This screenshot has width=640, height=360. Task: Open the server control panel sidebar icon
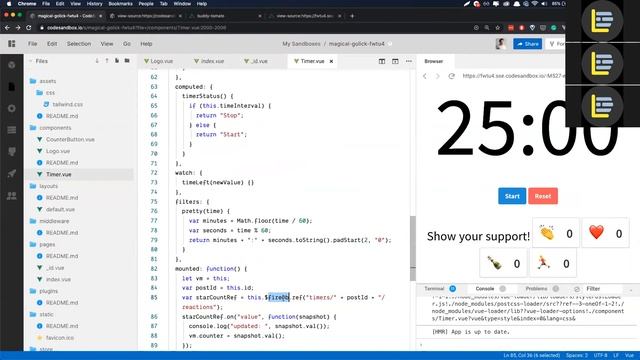tap(12, 130)
